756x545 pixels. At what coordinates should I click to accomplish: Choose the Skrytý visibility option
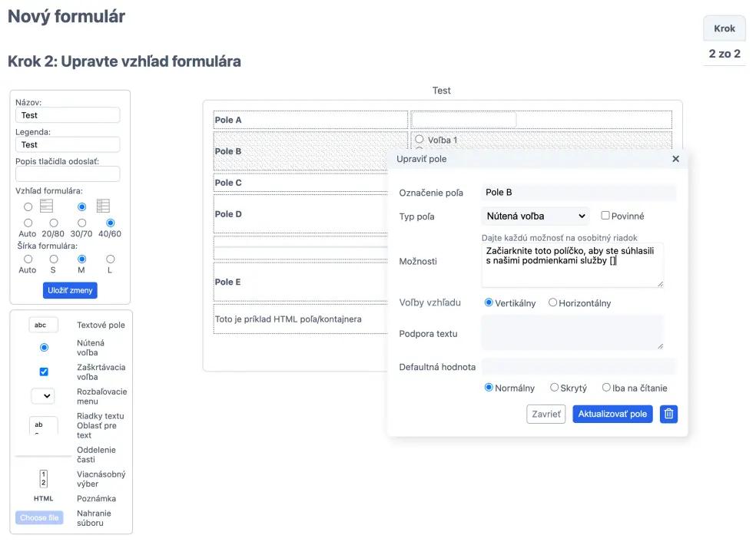pos(552,388)
